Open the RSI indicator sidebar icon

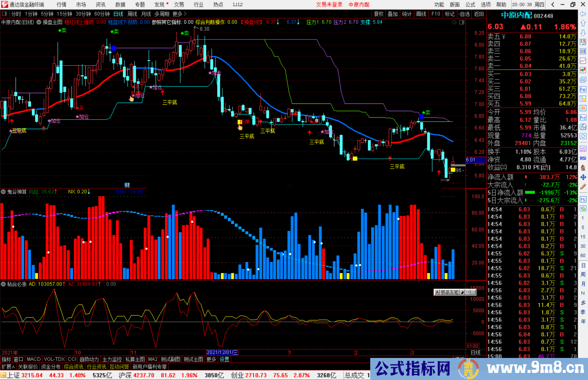(x=583, y=158)
